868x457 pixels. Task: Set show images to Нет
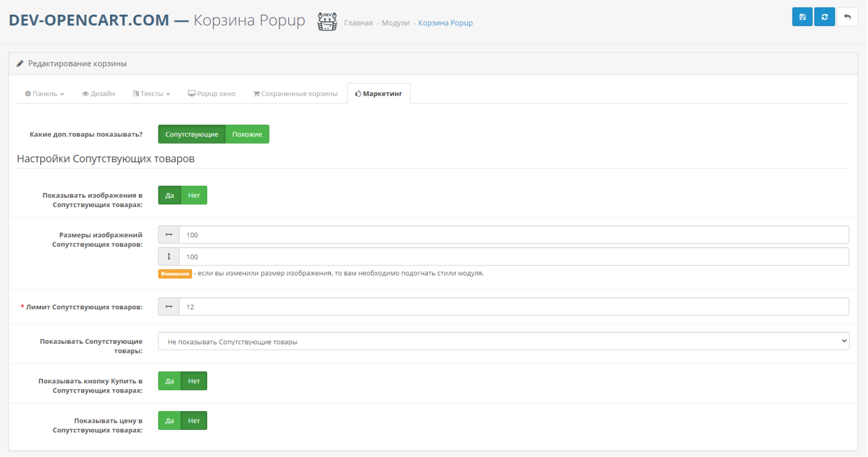[x=194, y=195]
